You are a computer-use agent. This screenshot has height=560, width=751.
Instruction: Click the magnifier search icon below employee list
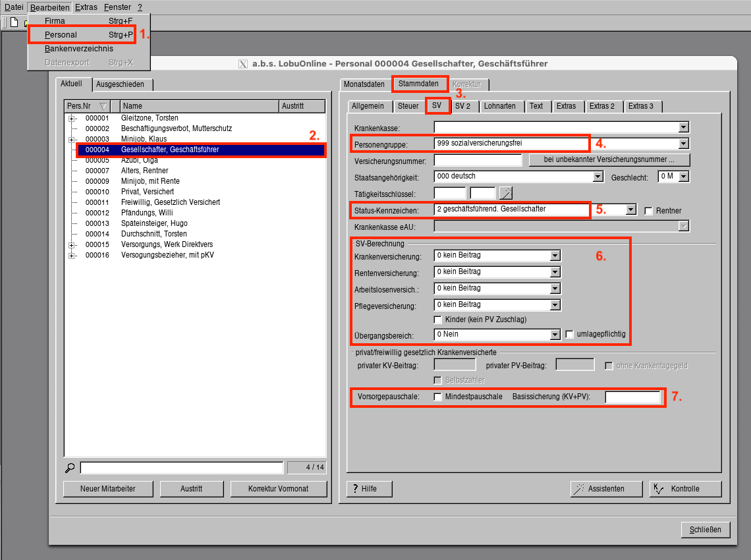pyautogui.click(x=70, y=468)
